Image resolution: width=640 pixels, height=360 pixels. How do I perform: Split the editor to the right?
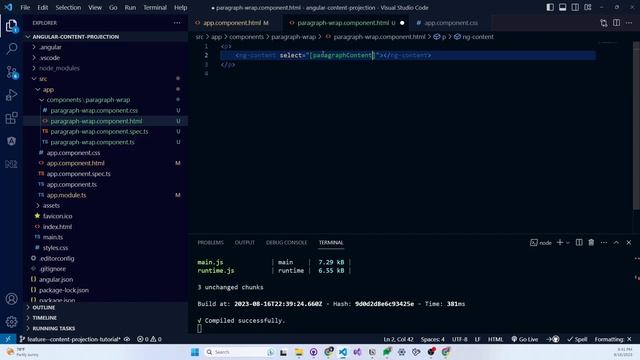616,23
